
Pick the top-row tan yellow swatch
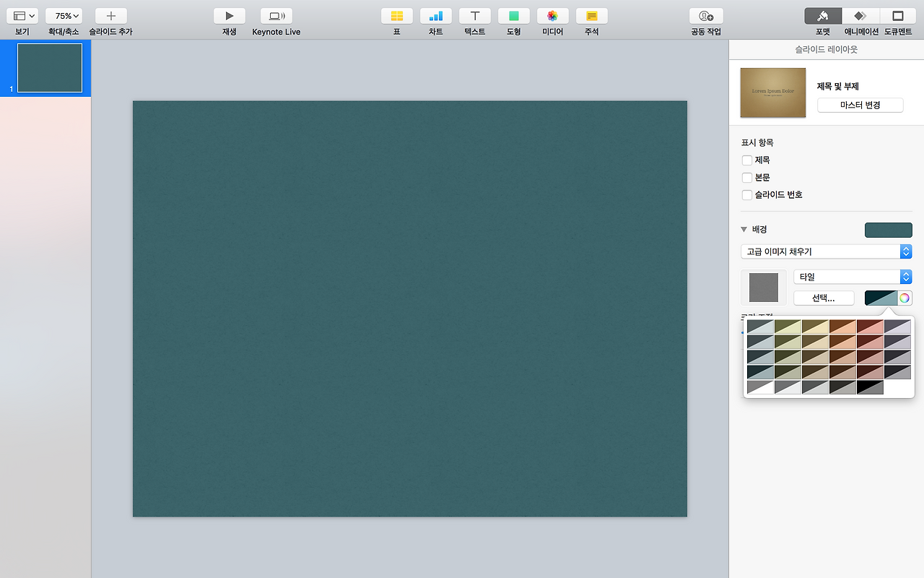816,327
